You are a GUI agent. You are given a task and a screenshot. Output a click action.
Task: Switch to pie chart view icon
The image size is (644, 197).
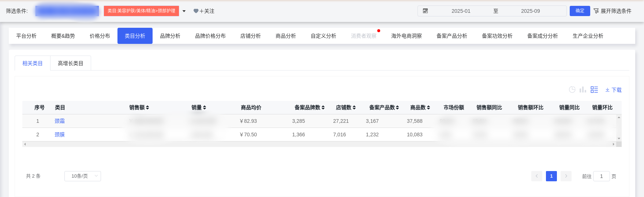point(572,90)
